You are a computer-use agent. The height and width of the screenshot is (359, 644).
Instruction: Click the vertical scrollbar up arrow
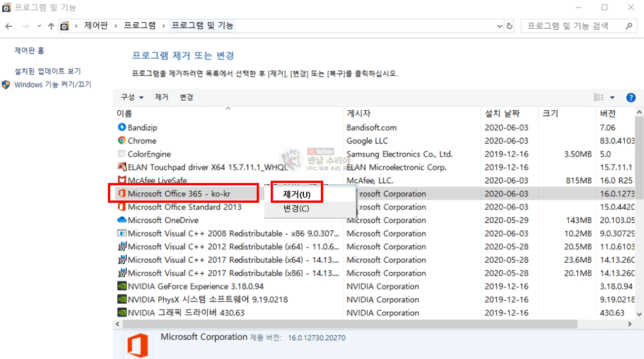[639, 112]
